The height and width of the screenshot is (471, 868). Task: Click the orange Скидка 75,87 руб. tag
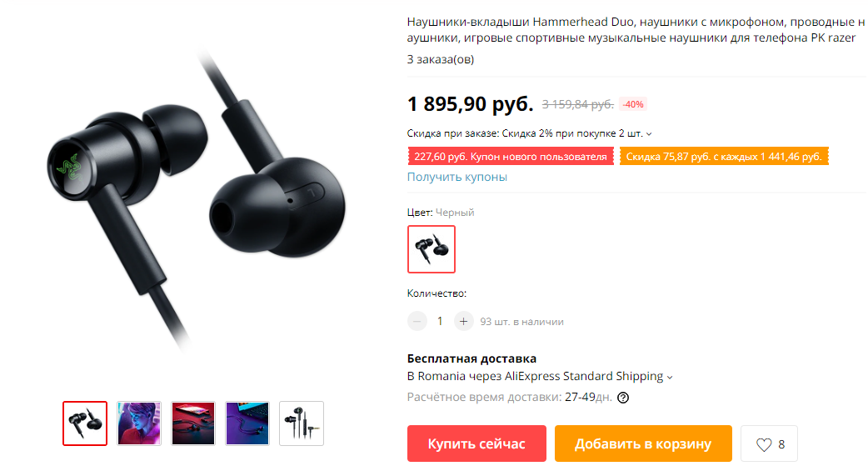[x=724, y=157]
